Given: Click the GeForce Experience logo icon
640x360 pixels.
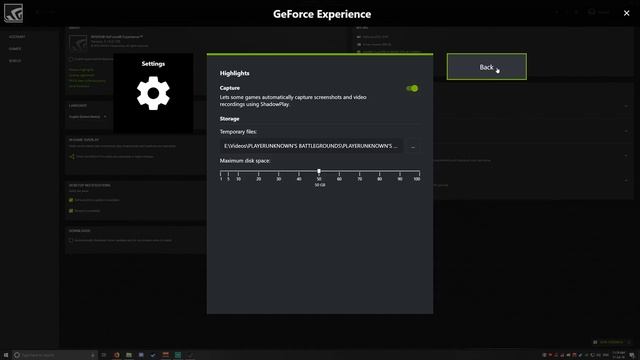Looking at the screenshot, I should (x=13, y=13).
